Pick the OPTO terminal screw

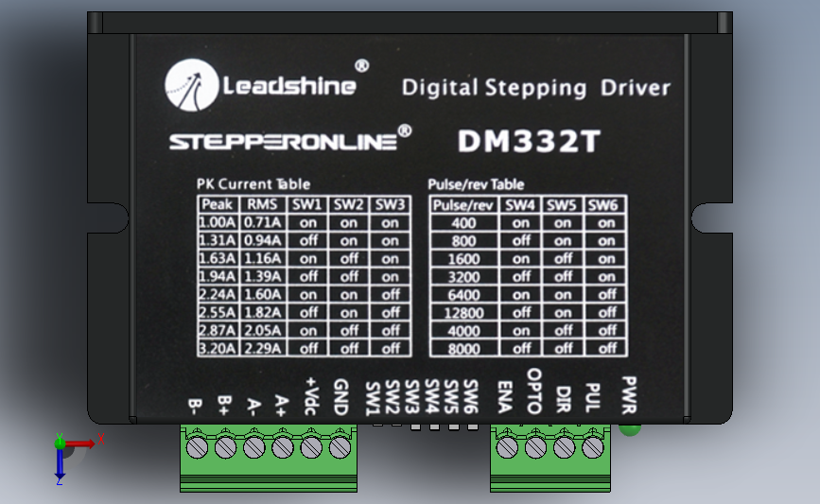(x=535, y=447)
